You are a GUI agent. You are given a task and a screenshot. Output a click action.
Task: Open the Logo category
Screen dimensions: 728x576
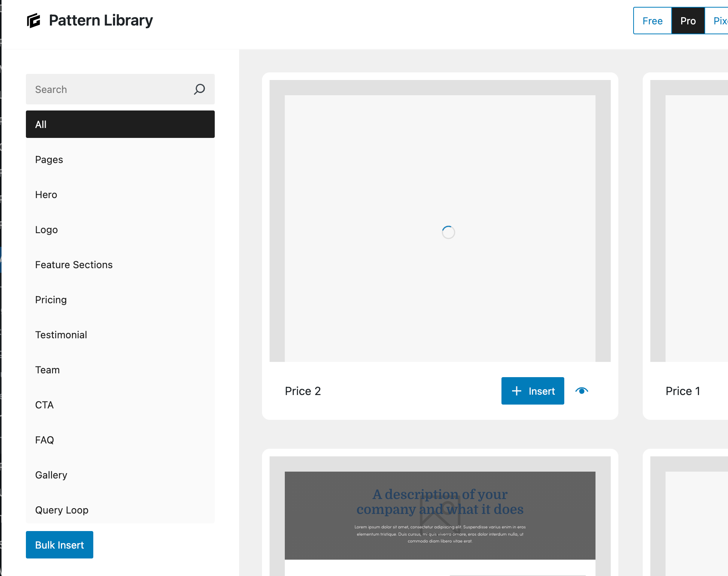point(120,229)
